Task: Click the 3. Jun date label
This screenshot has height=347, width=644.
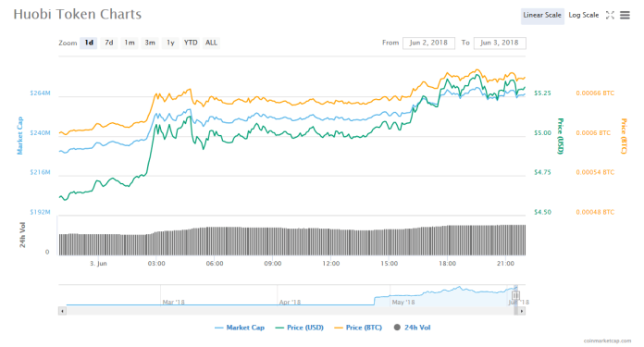Action: click(x=99, y=263)
